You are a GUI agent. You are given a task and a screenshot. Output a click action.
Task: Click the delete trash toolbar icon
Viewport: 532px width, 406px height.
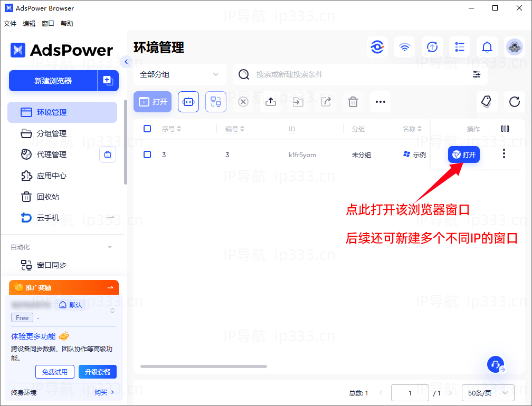click(353, 102)
